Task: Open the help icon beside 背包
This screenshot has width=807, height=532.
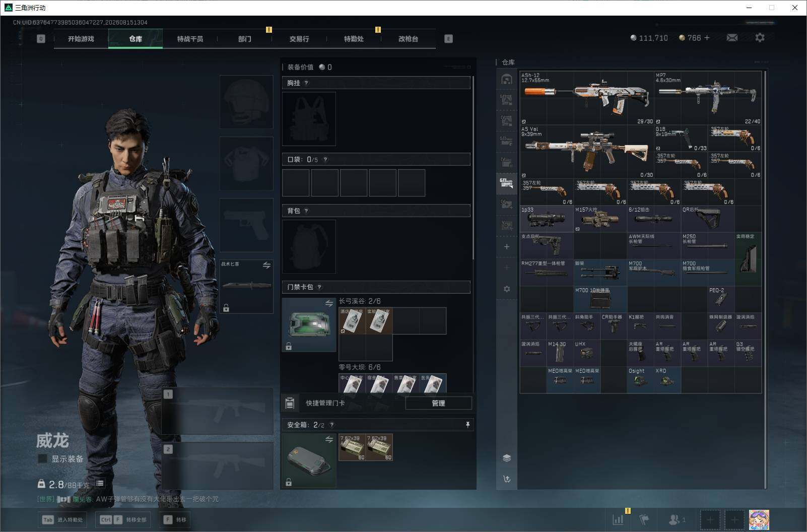Action: [x=306, y=211]
